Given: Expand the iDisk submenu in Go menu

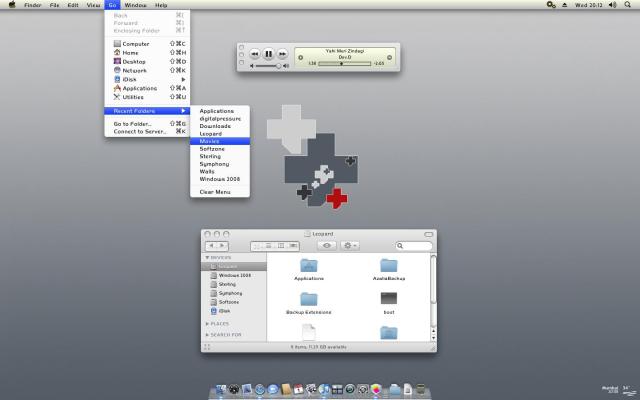Looking at the screenshot, I should point(147,80).
